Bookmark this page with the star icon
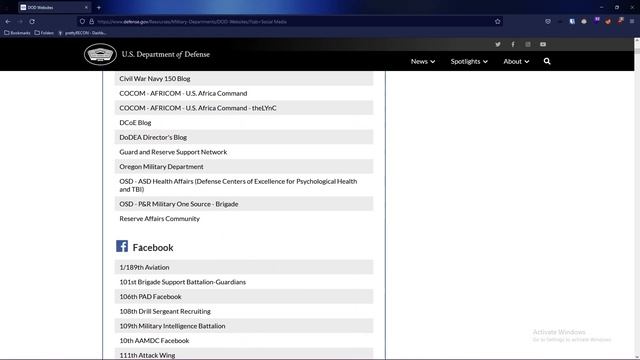 pos(498,22)
